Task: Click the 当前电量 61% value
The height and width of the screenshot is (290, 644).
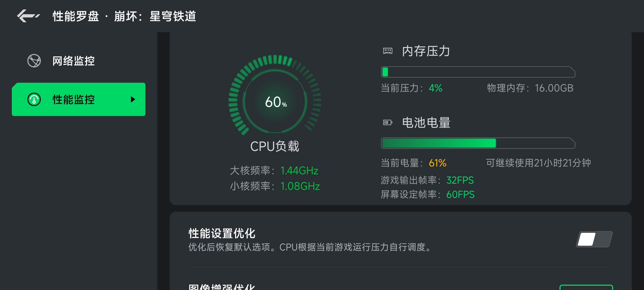Action: 437,163
